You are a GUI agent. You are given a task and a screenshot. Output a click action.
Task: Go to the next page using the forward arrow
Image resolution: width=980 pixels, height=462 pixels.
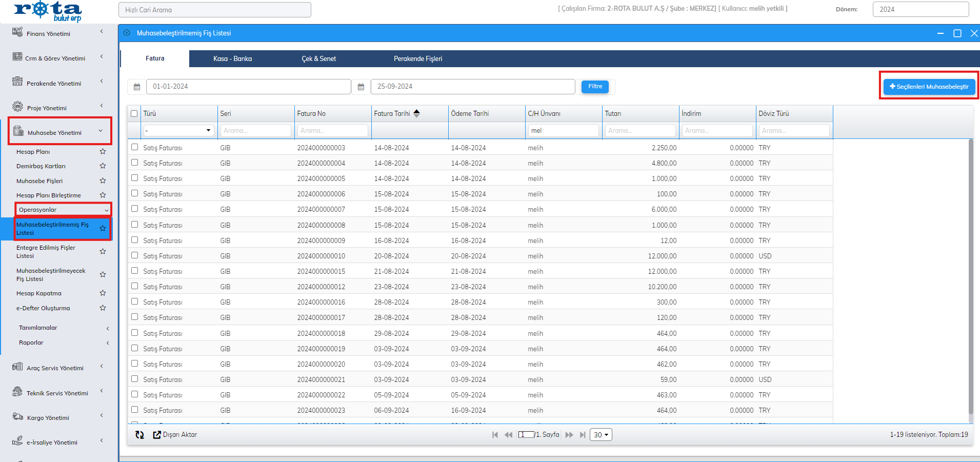(569, 435)
